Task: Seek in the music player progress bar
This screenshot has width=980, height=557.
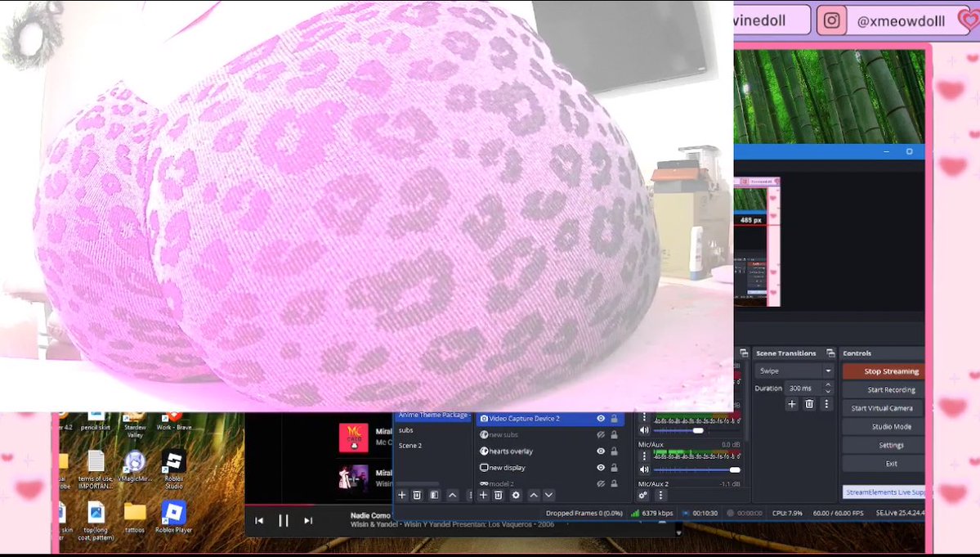Action: 319,505
